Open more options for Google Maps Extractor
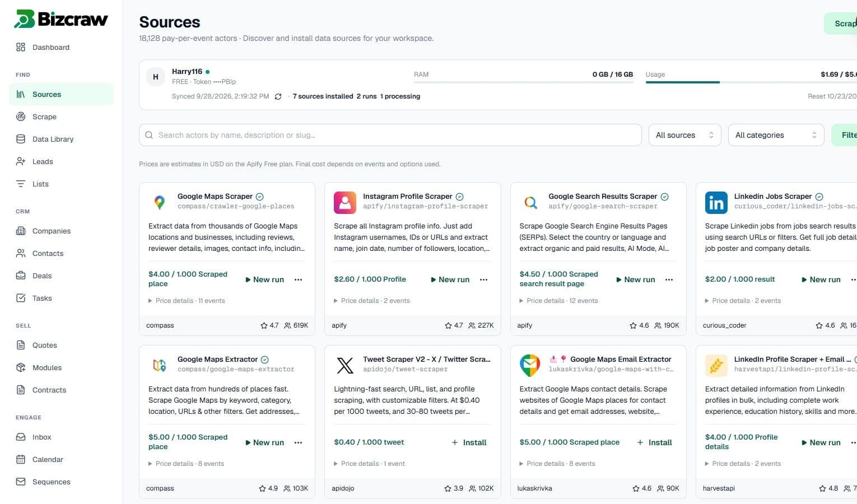This screenshot has width=857, height=504. (299, 442)
